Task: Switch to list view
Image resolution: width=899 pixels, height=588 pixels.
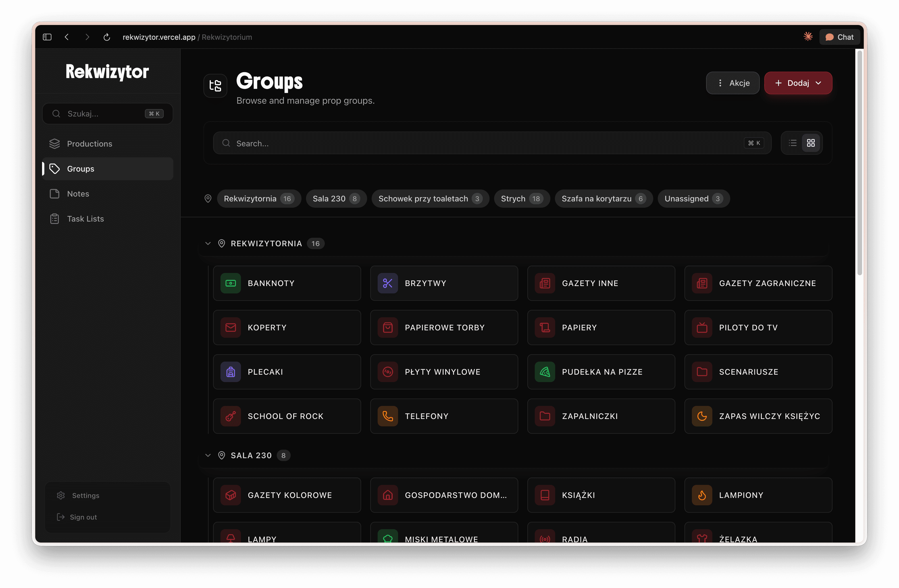Action: (x=792, y=143)
